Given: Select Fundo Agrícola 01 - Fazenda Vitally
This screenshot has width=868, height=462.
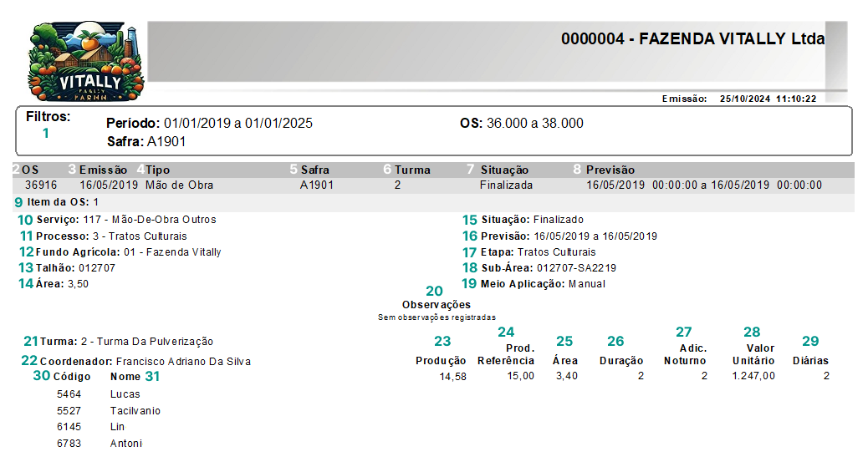Looking at the screenshot, I should (129, 252).
